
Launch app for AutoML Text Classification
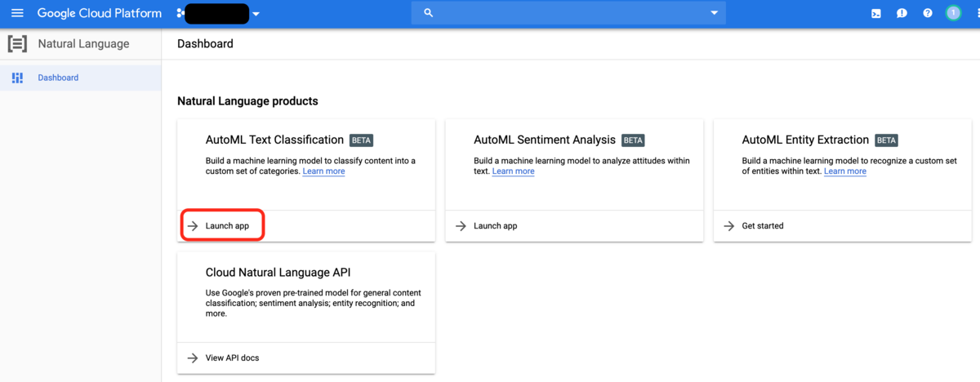tap(227, 226)
